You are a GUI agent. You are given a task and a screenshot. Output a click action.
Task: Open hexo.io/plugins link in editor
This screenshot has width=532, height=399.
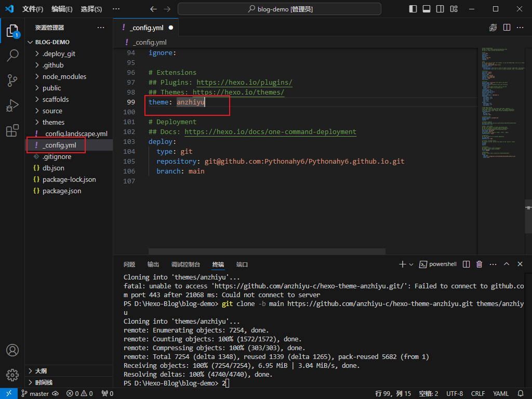244,83
